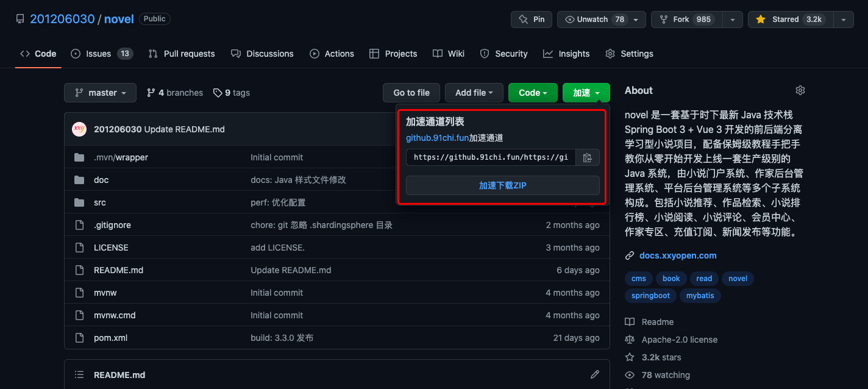Click the src folder icon
The image size is (868, 389).
click(79, 202)
